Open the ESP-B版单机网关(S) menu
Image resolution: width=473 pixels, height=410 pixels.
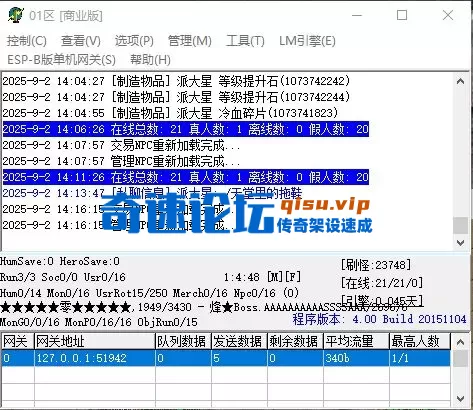click(61, 60)
